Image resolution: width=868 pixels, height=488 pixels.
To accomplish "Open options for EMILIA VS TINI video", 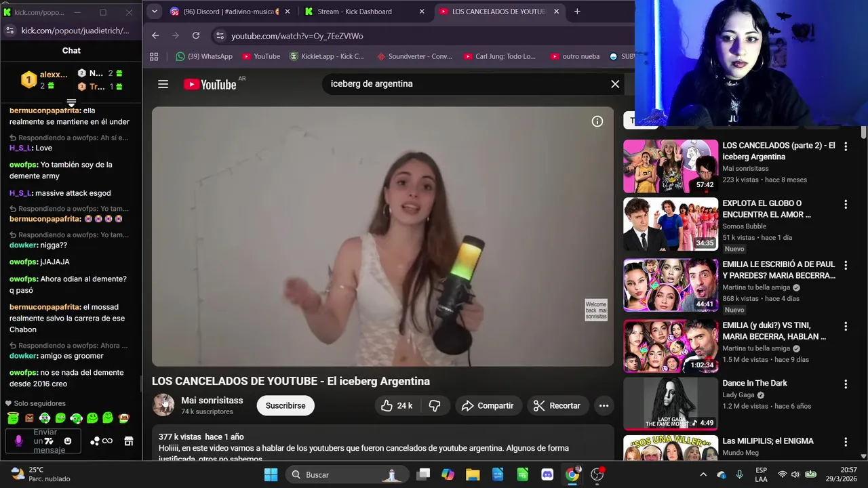I will [846, 326].
